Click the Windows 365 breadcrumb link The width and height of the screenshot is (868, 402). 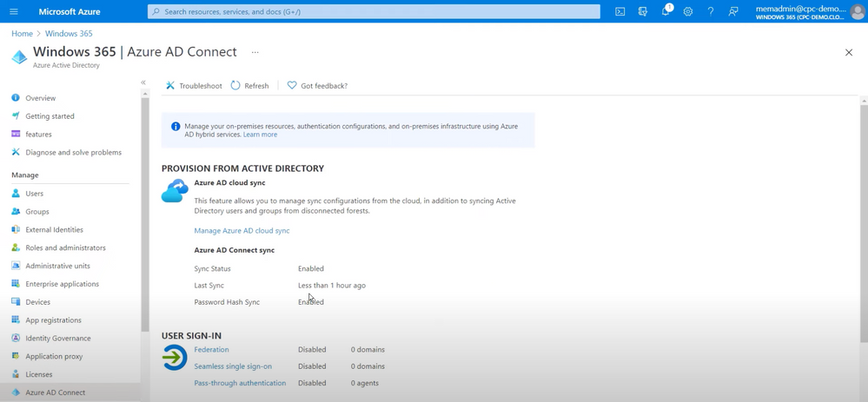(x=69, y=34)
